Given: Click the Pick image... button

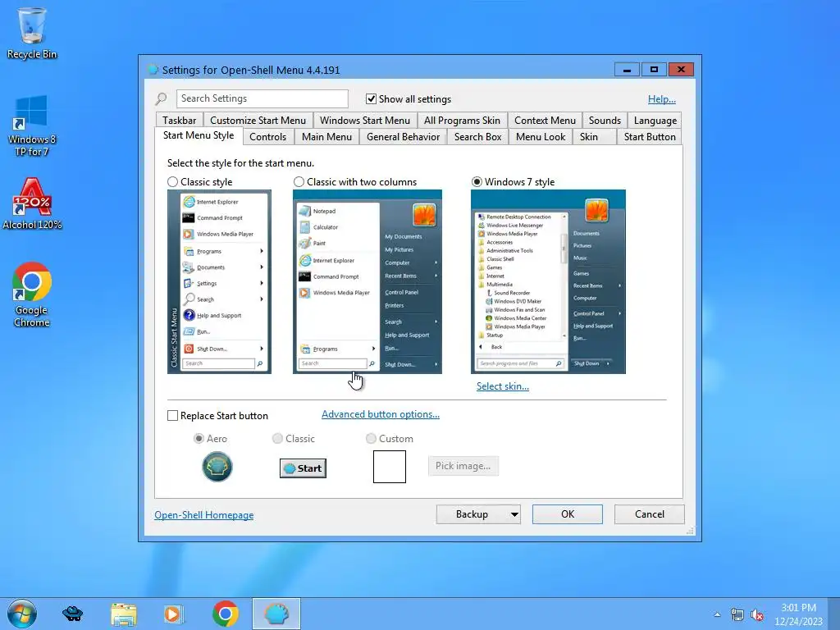Looking at the screenshot, I should (x=463, y=466).
